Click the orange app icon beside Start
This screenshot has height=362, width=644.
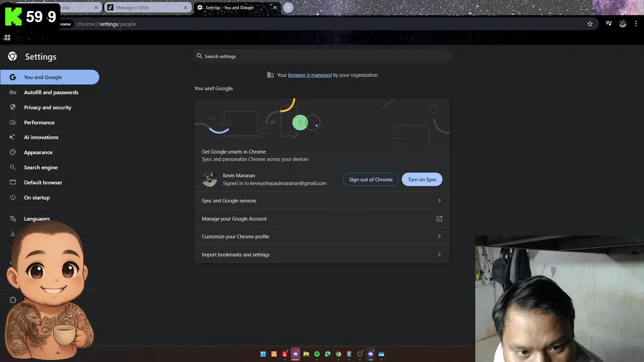(274, 354)
